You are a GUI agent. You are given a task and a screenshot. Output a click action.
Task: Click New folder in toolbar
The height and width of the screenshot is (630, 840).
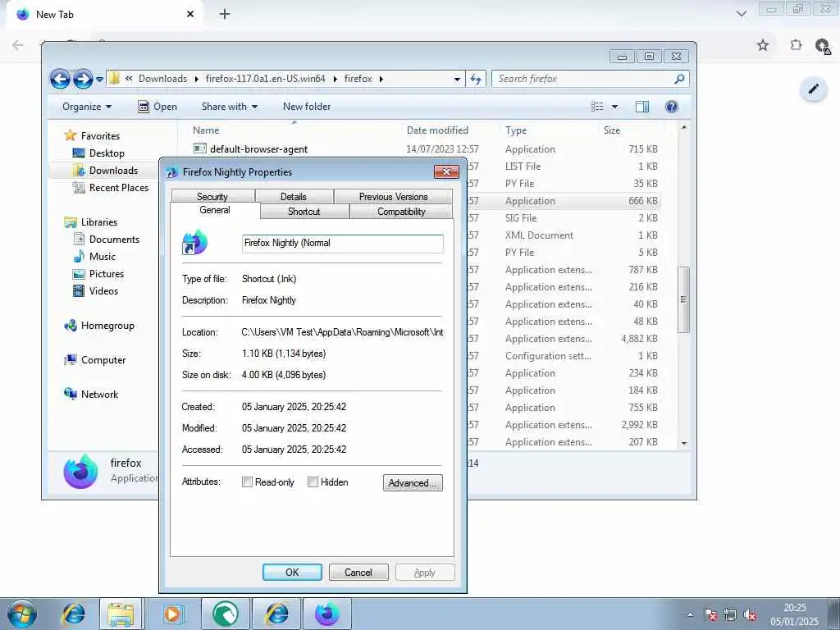[x=307, y=107]
